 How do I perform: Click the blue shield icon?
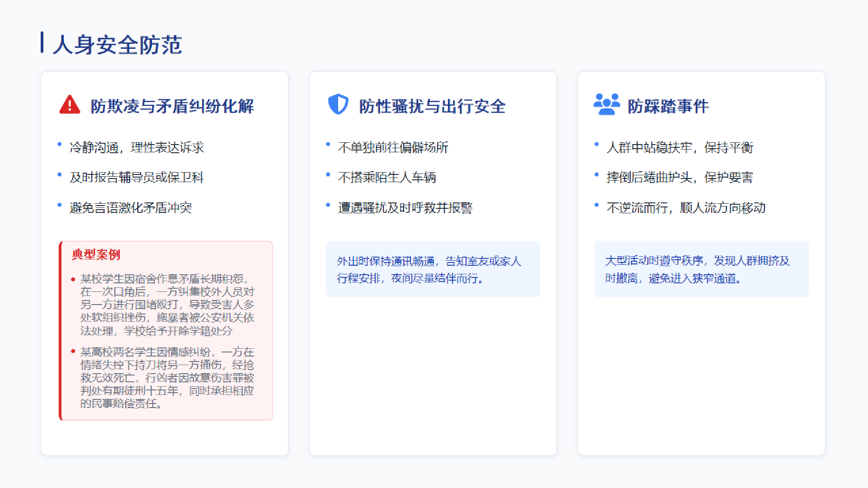pos(338,104)
